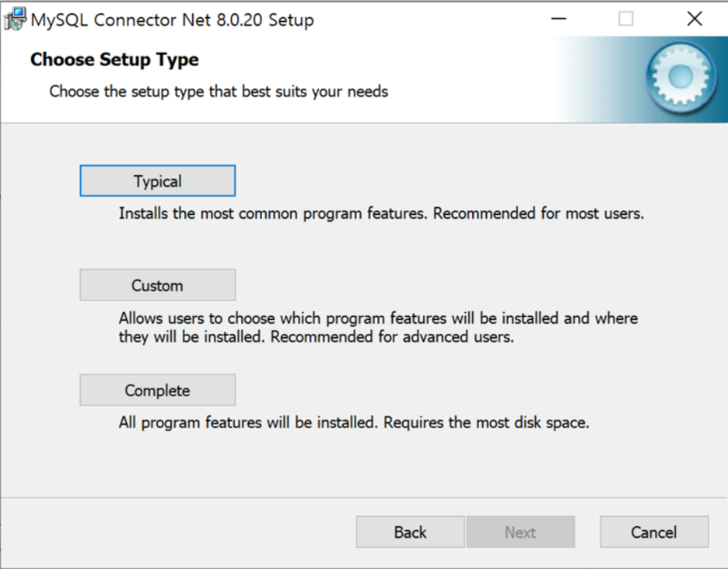728x569 pixels.
Task: Click the teal gradient banner beside the gear
Action: click(x=599, y=79)
